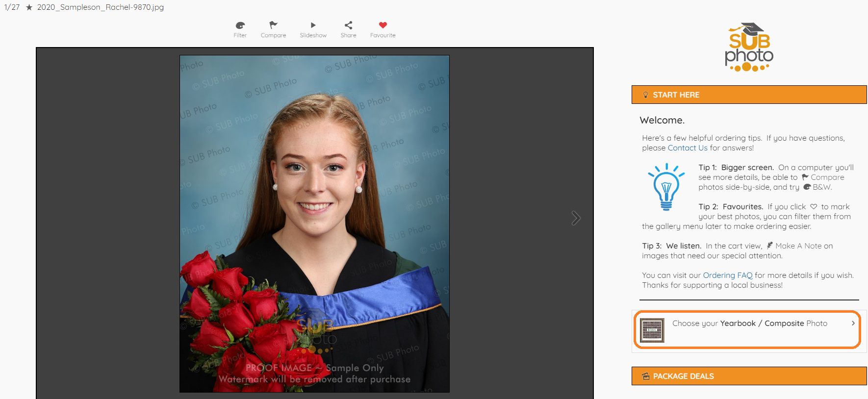This screenshot has height=399, width=868.
Task: Click the Compare flag icon in Tip 1
Action: coord(805,177)
